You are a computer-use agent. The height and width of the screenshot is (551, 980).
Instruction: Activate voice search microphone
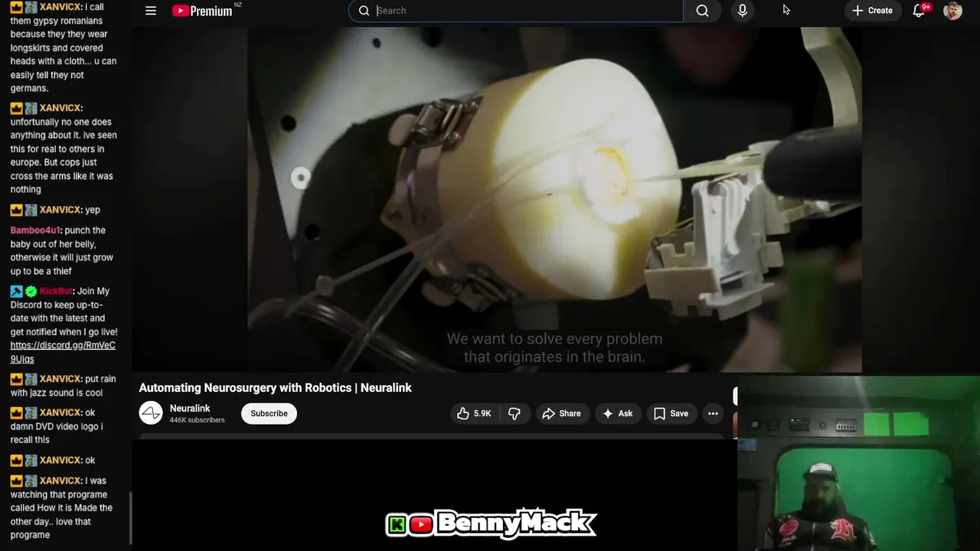[x=742, y=11]
